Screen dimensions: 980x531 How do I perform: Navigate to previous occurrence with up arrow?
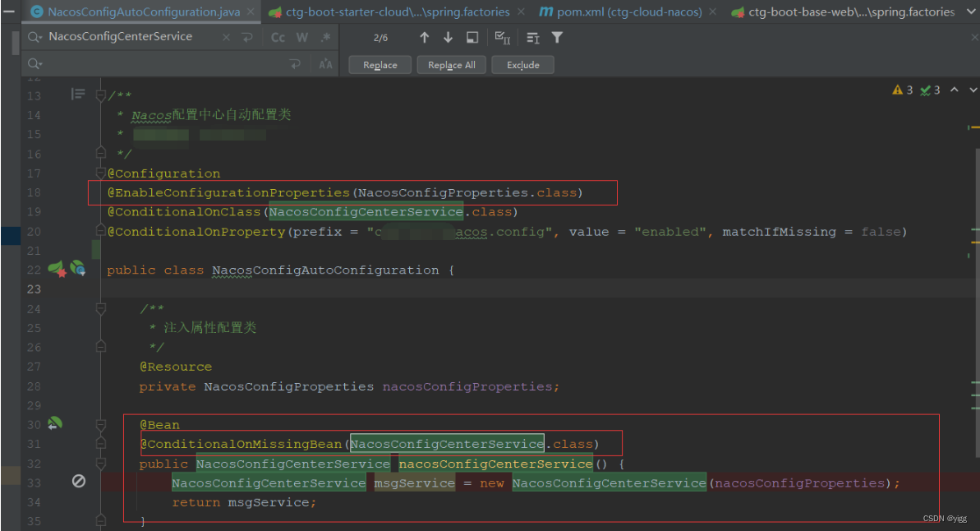click(425, 37)
